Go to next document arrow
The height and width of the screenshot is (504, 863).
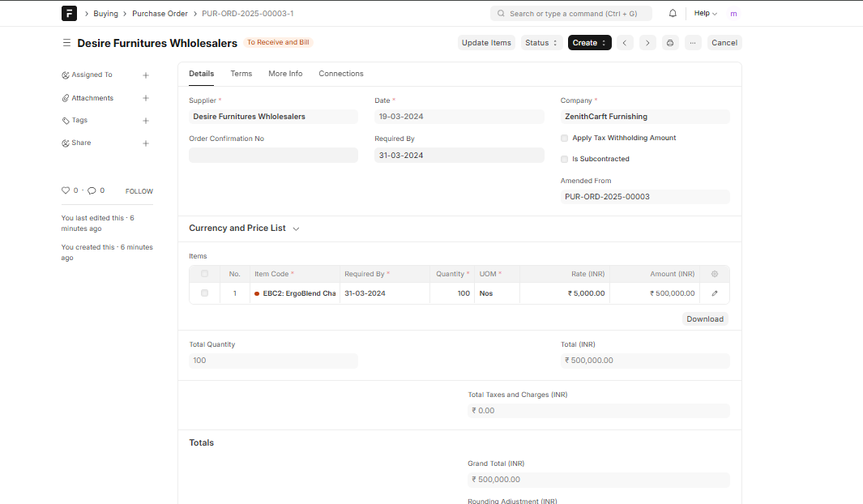point(647,42)
